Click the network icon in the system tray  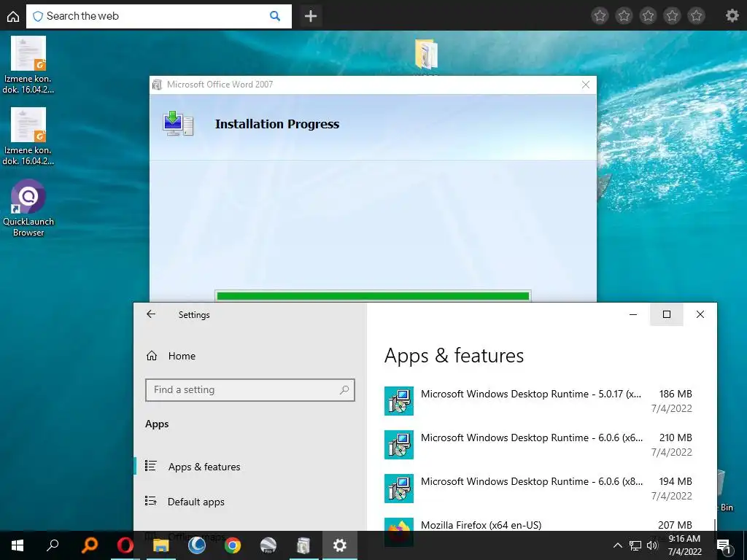coord(635,545)
